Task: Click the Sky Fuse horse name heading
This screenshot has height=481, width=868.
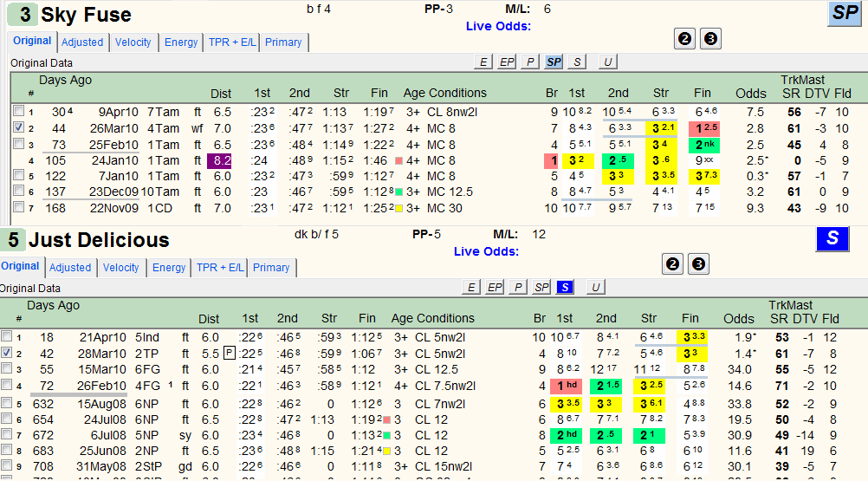Action: [x=86, y=15]
